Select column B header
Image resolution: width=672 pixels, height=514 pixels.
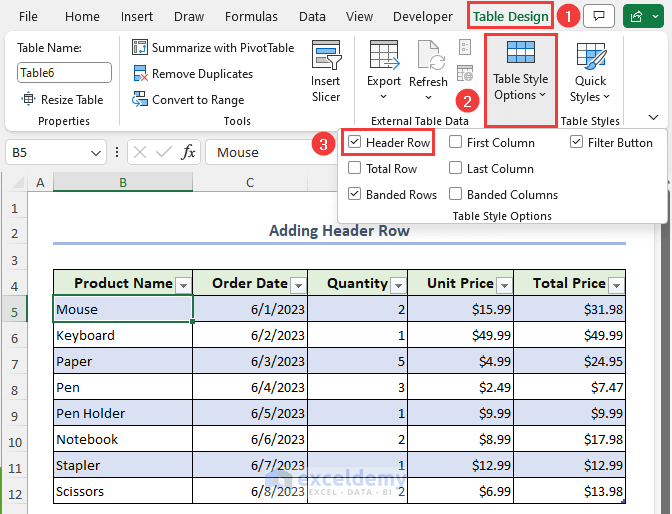pyautogui.click(x=123, y=182)
